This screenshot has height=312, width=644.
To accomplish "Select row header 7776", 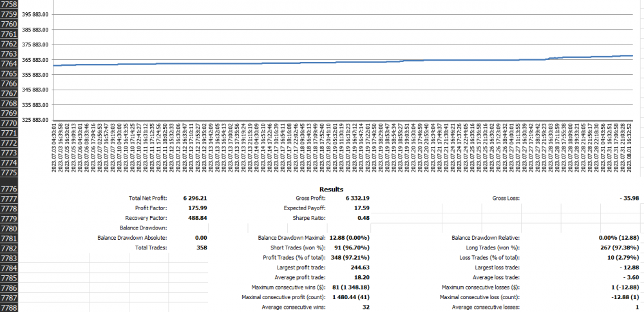I will (x=9, y=188).
